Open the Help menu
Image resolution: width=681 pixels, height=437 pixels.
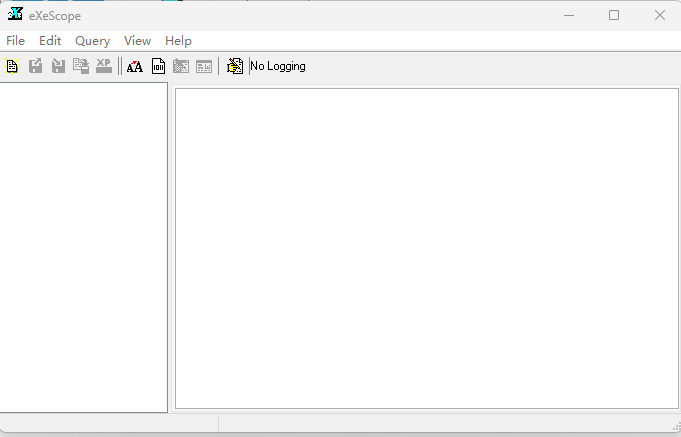click(x=178, y=41)
